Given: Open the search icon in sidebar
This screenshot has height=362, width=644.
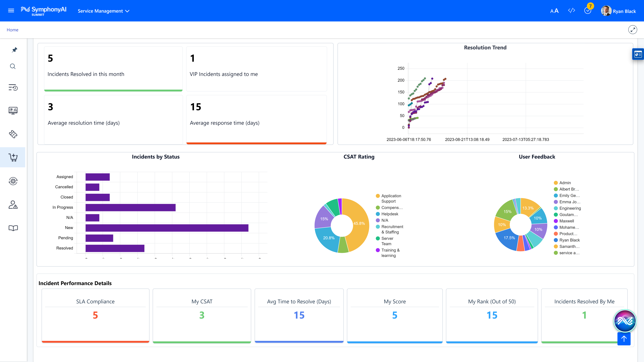Looking at the screenshot, I should pos(13,66).
